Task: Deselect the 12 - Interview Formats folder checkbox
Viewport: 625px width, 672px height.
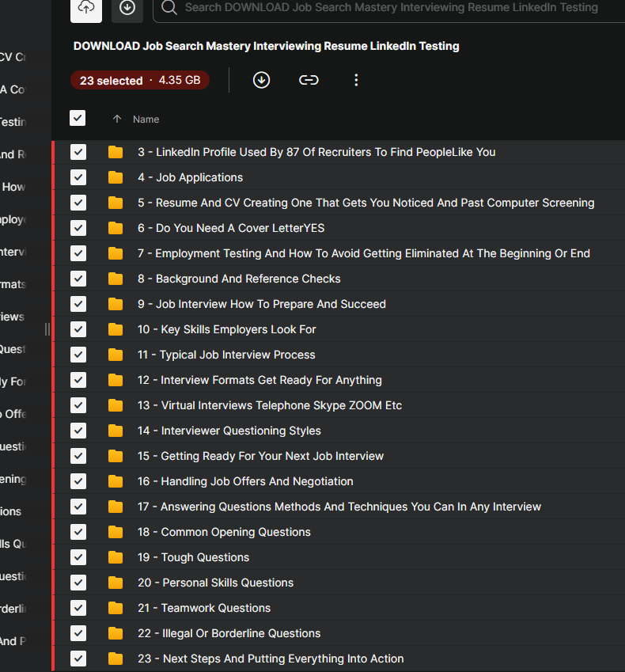Action: click(x=78, y=380)
